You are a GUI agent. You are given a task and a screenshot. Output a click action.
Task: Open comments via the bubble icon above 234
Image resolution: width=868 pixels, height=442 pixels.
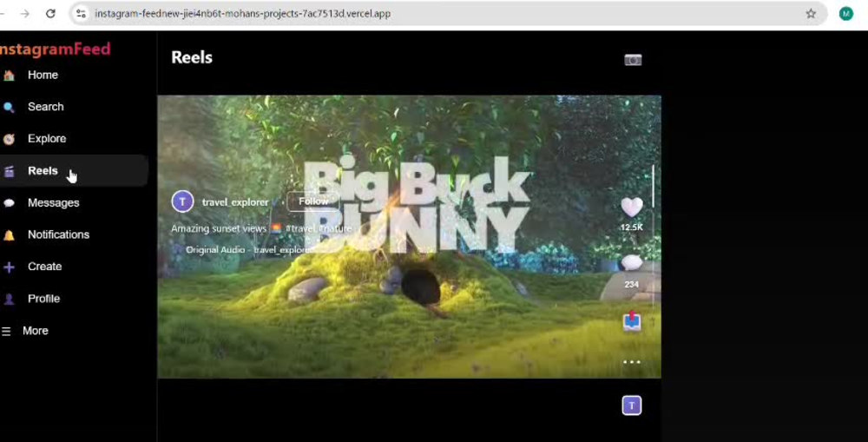pos(632,262)
